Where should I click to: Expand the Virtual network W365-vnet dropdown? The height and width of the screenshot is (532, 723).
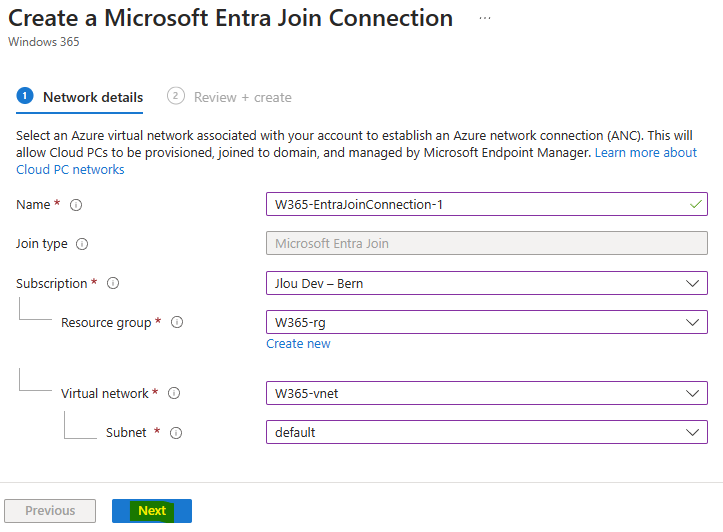coord(486,393)
